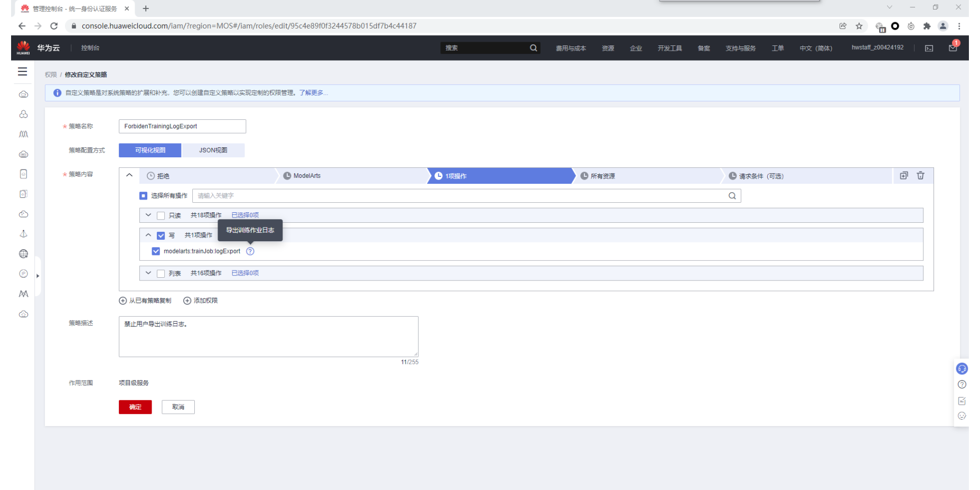Viewport: 980px width, 490px height.
Task: Open the headset customer service icon
Action: pyautogui.click(x=962, y=369)
